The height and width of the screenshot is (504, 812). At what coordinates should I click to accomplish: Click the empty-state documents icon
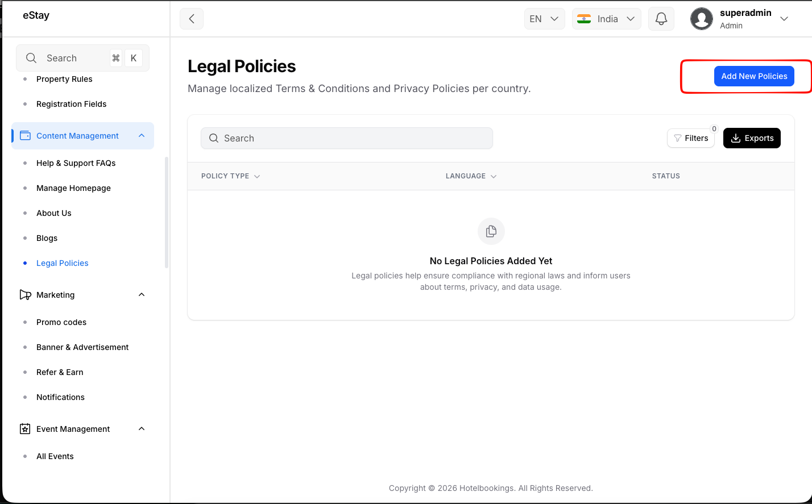pyautogui.click(x=491, y=231)
